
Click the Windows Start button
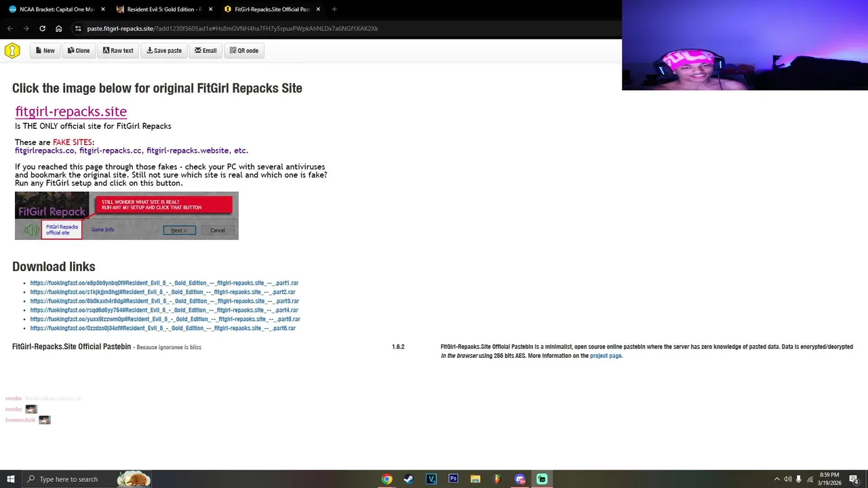click(x=10, y=479)
